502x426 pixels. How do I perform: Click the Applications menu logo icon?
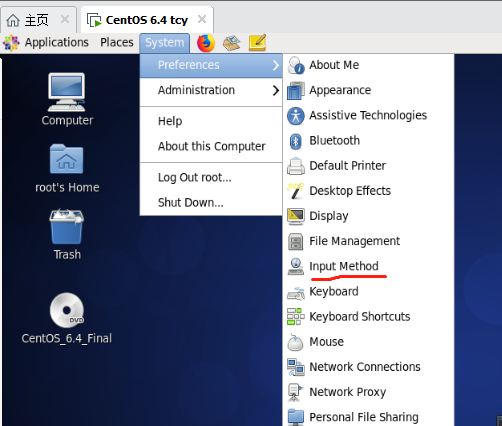coord(11,43)
